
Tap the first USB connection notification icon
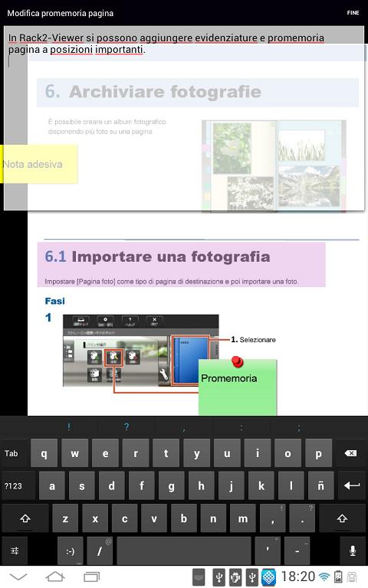[x=219, y=577]
